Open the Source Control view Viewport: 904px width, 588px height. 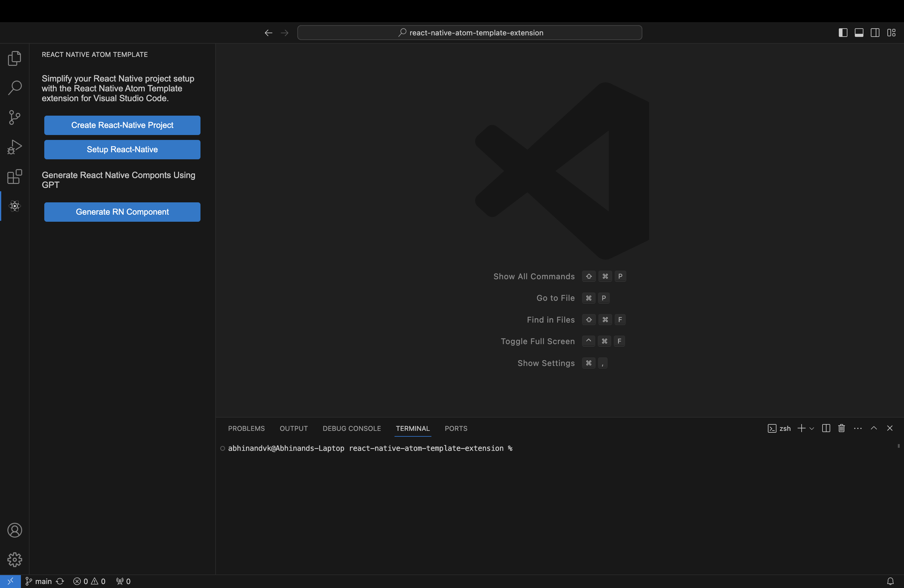coord(14,117)
